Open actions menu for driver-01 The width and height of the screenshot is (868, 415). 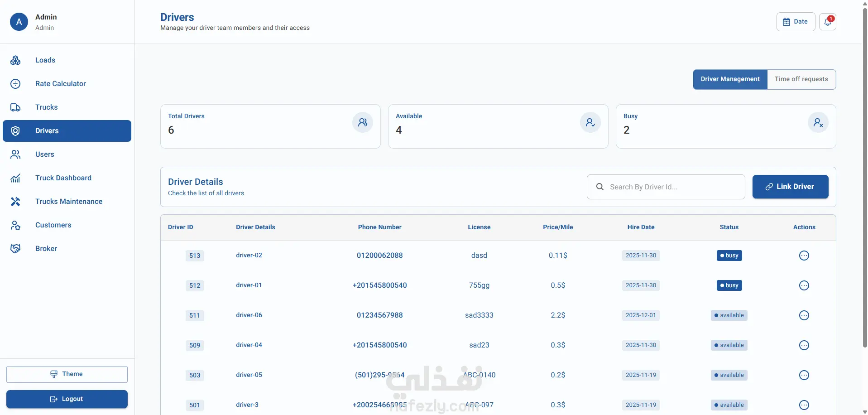(x=804, y=285)
